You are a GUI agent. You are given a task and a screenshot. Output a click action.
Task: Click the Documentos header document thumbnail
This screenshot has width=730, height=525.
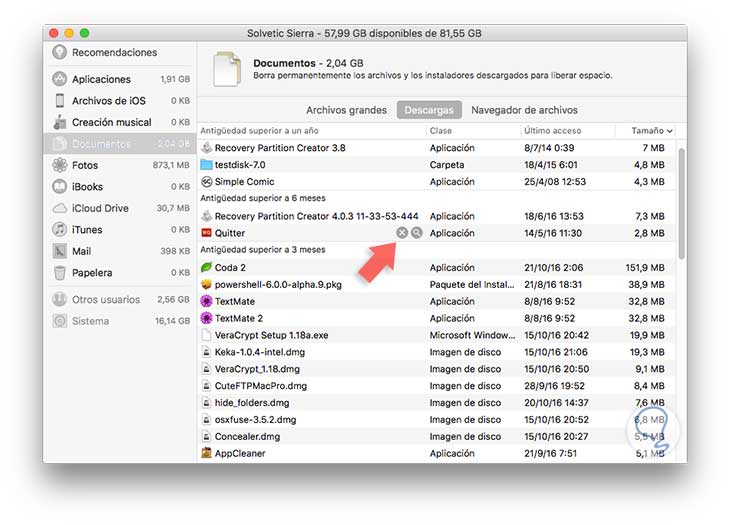tap(227, 69)
